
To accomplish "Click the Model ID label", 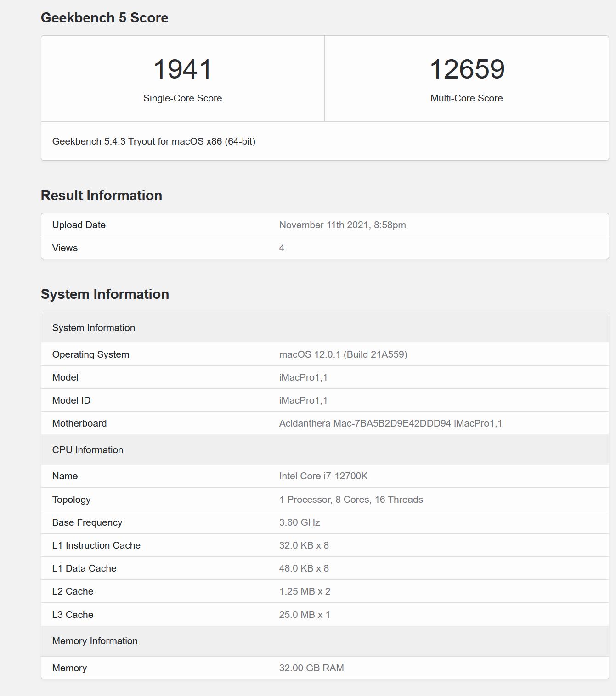I will tap(71, 400).
